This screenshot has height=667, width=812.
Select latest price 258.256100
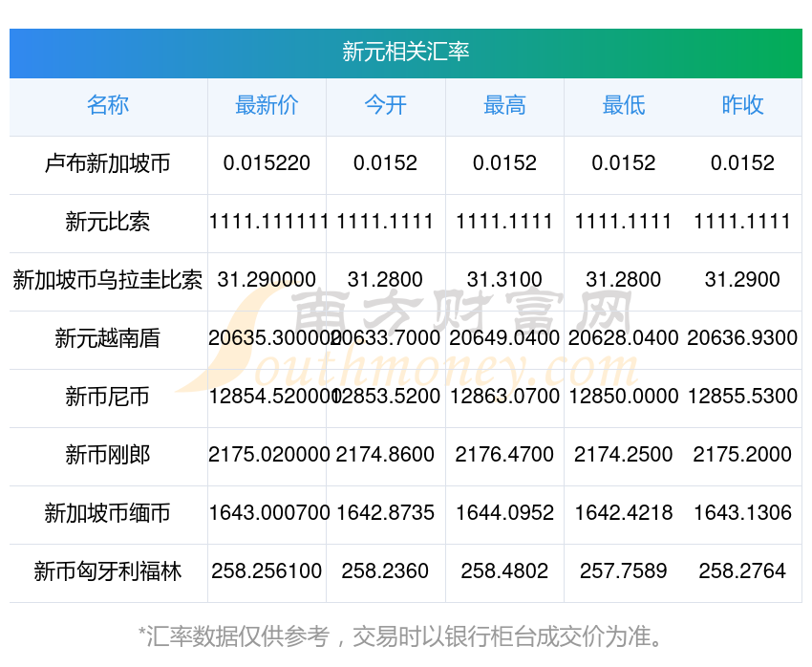coord(267,571)
